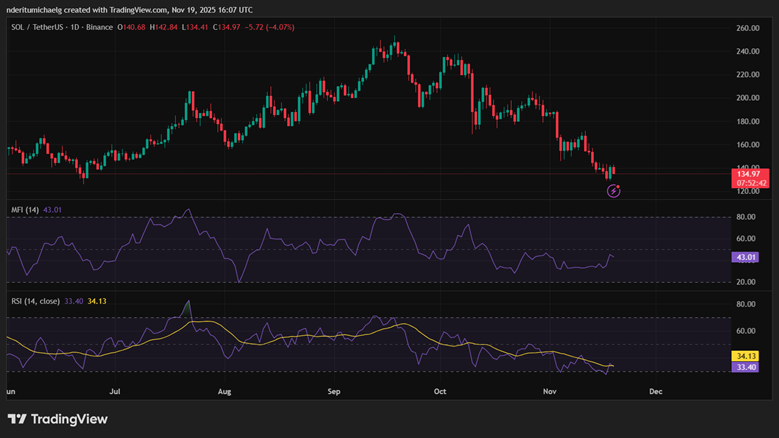
Task: Click the red 134.97 current price label
Action: click(749, 174)
